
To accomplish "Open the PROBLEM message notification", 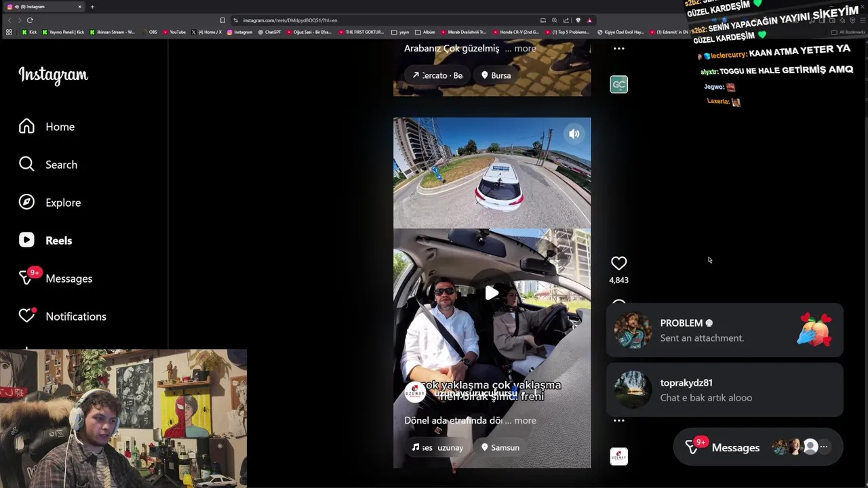I will [724, 330].
